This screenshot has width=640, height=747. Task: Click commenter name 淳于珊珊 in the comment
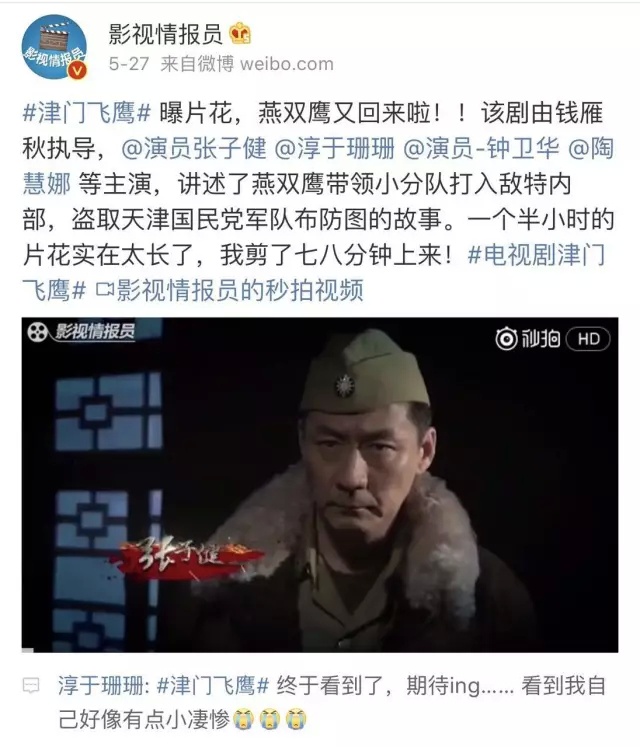click(x=101, y=686)
